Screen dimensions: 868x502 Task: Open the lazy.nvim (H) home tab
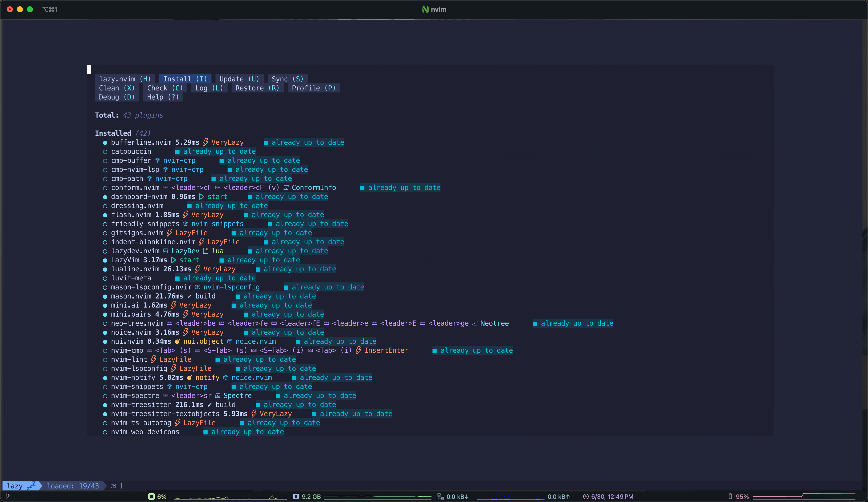point(125,79)
